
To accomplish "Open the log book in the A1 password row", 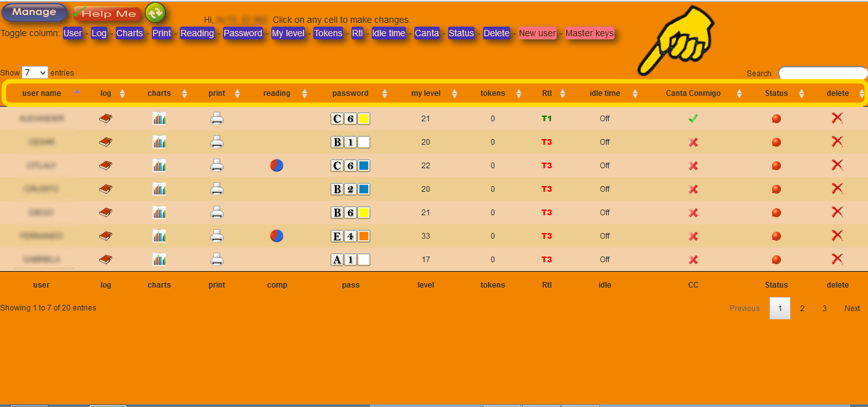I will coord(105,259).
